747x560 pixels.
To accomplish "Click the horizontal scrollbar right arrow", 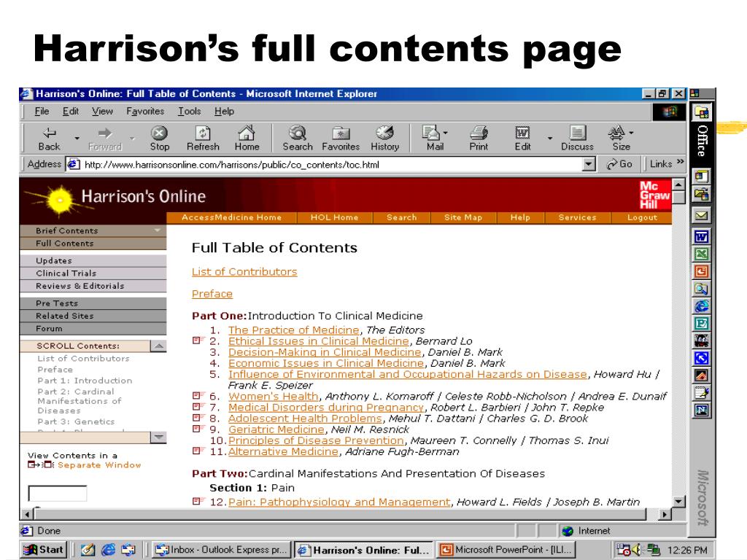I will pyautogui.click(x=664, y=514).
